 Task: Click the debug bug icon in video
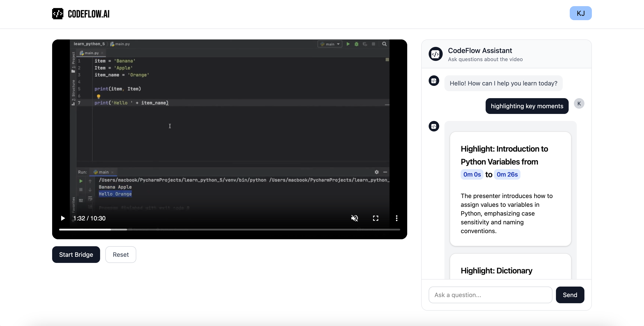(357, 44)
